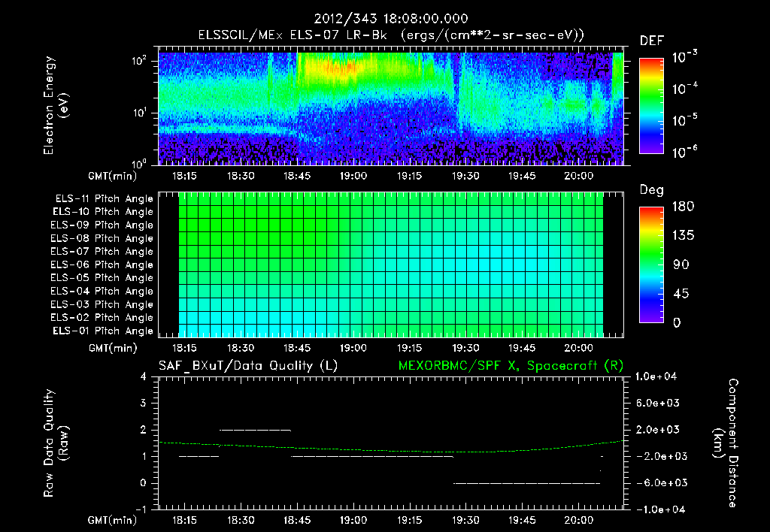Viewport: 770px width, 532px height.
Task: Select the ELS-08 Pitch Angle row label
Action: tap(102, 238)
